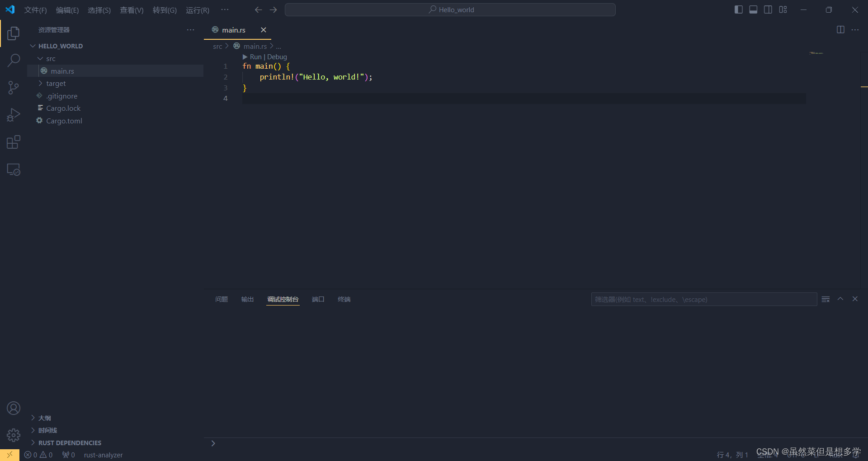Click the remote connection indicator bottom left
Viewport: 868px width, 461px height.
tap(9, 455)
